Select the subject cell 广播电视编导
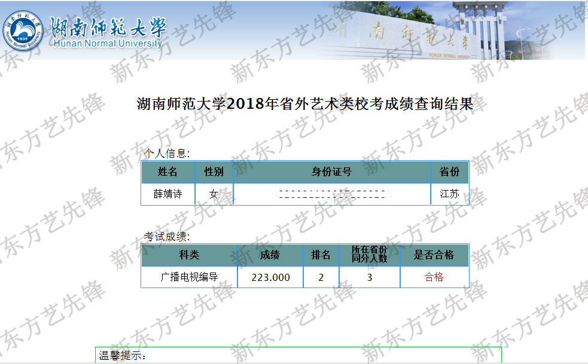 pyautogui.click(x=190, y=277)
